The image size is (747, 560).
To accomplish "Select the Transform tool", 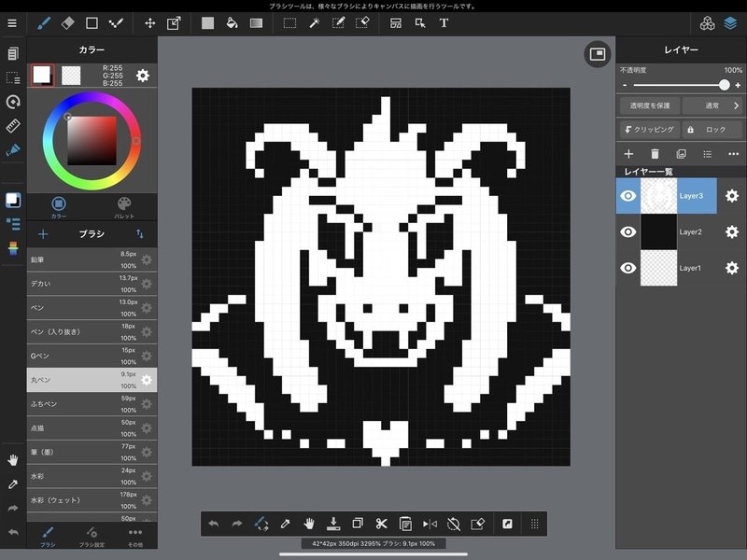I will (174, 22).
